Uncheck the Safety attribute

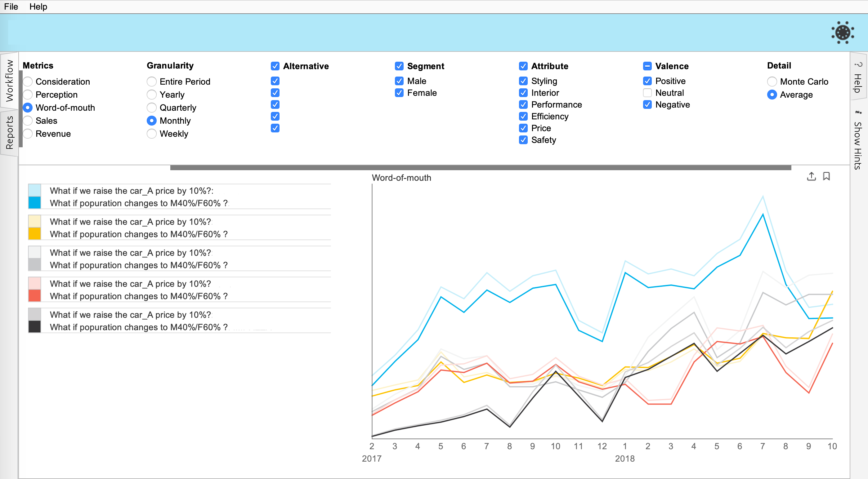point(523,140)
